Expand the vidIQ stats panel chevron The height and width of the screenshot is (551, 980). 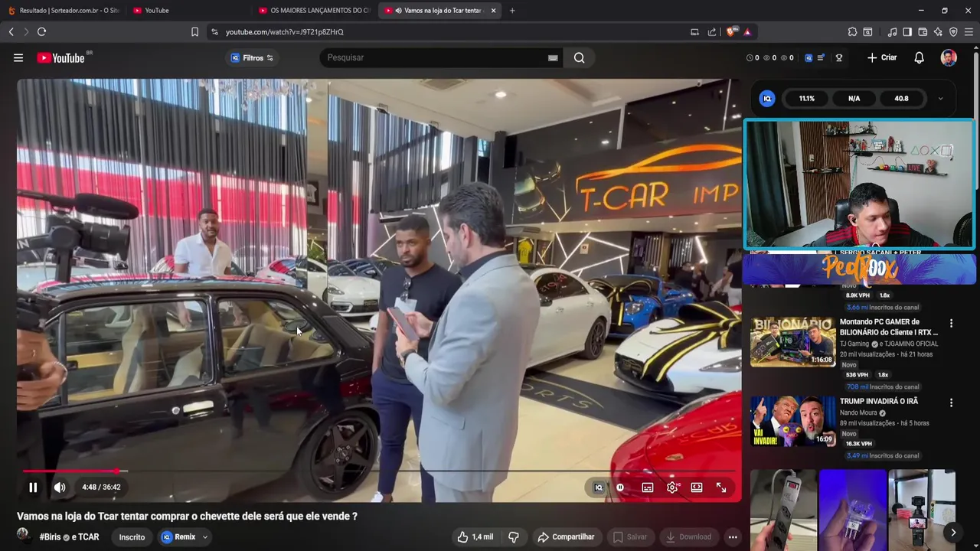940,98
